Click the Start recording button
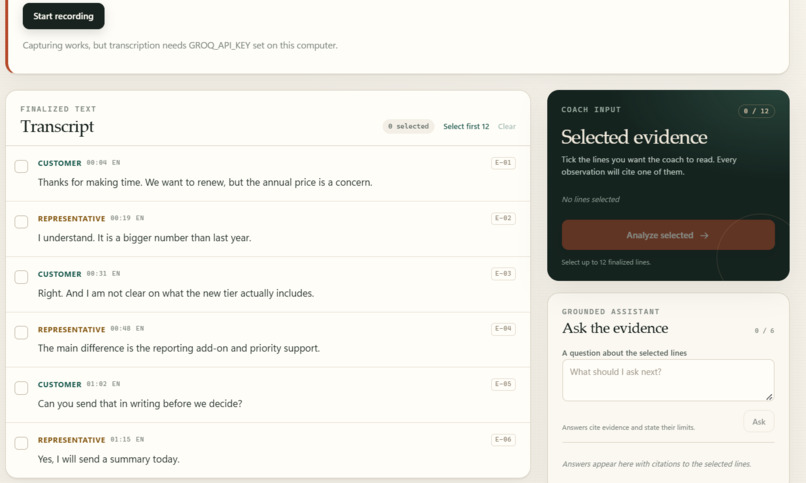 pyautogui.click(x=63, y=16)
